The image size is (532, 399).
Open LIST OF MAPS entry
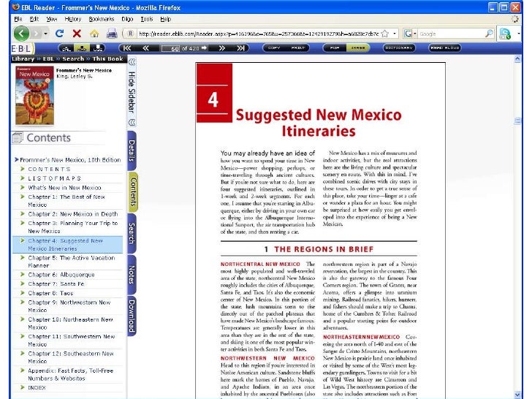(x=54, y=178)
